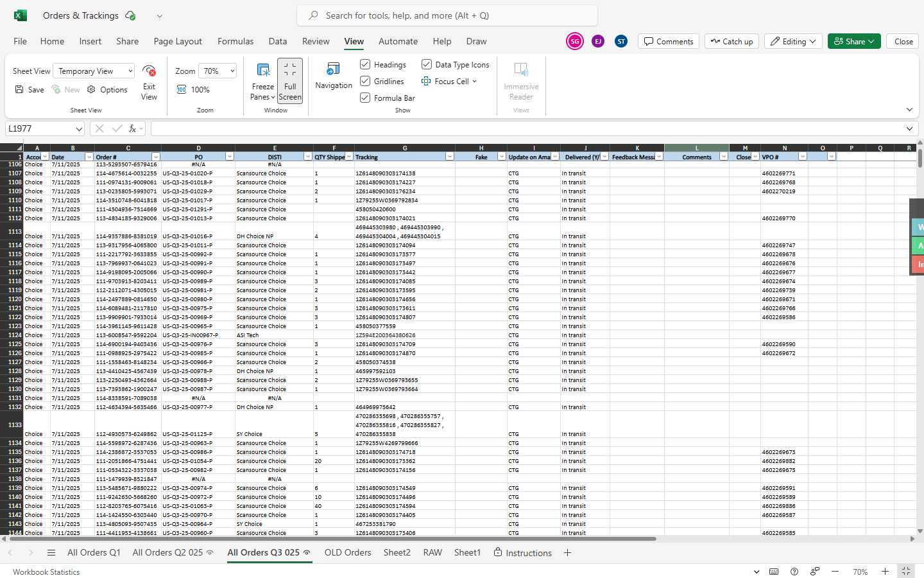The height and width of the screenshot is (578, 924).
Task: Click Workbook Statistics in status bar
Action: tap(46, 572)
